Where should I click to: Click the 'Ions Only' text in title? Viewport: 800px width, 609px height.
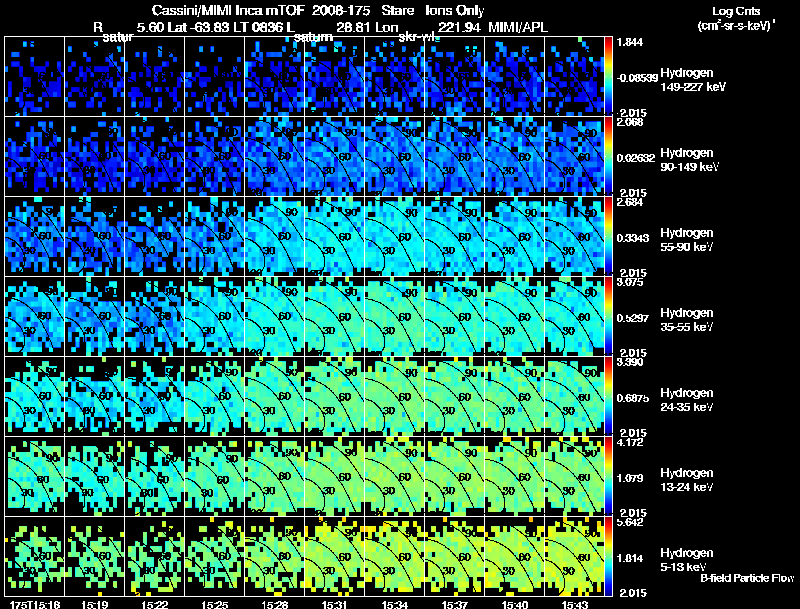[455, 11]
